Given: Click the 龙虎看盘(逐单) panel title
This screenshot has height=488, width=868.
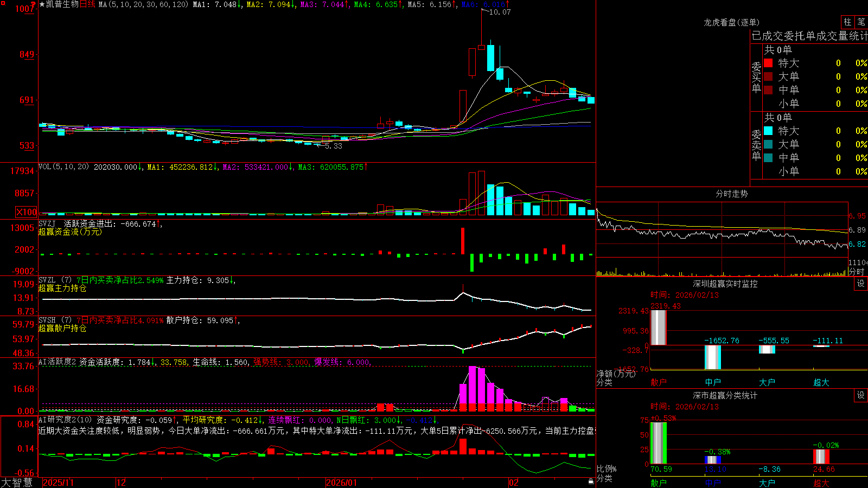Looking at the screenshot, I should point(731,22).
